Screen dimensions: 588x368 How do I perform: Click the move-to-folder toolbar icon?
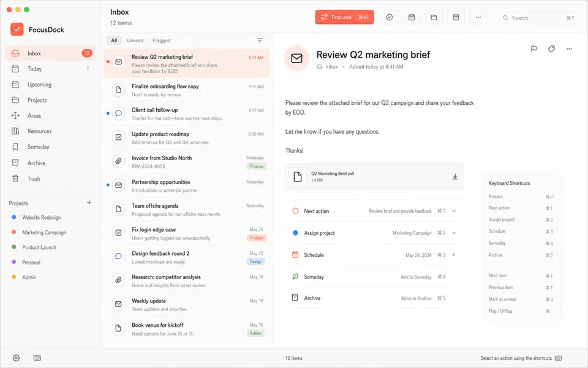pos(434,17)
